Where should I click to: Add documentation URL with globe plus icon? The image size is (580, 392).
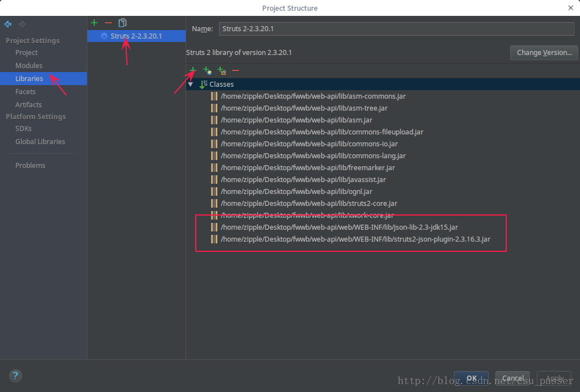click(x=207, y=70)
